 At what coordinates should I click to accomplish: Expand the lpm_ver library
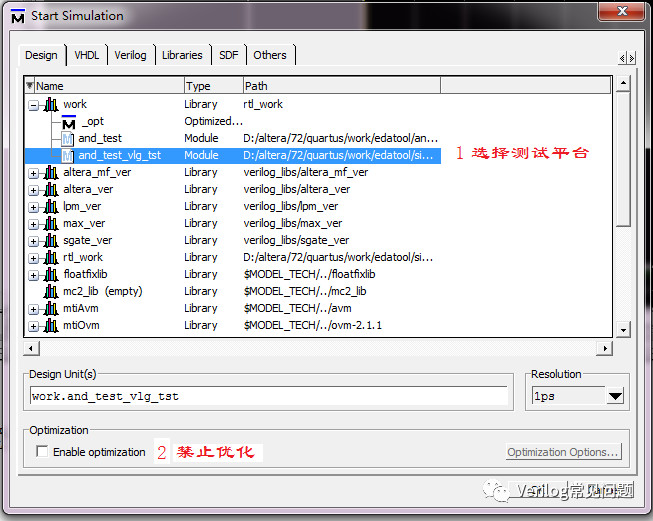click(33, 208)
